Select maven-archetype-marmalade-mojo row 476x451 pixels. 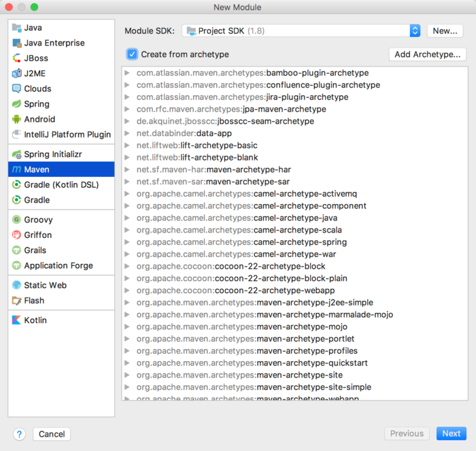(x=294, y=315)
